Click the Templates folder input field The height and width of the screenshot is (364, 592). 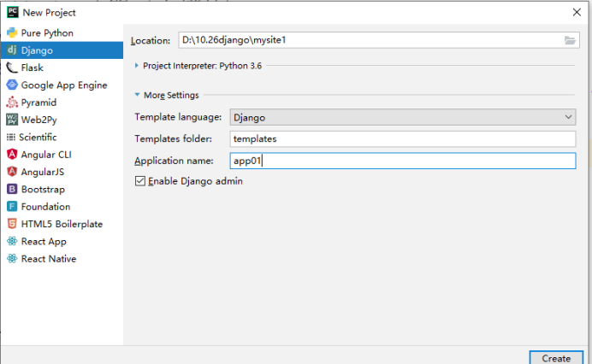402,138
